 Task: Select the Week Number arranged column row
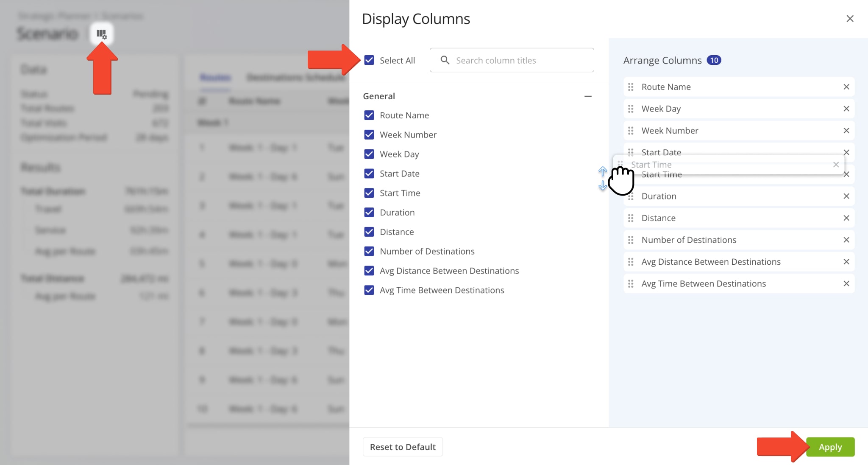[x=739, y=131]
